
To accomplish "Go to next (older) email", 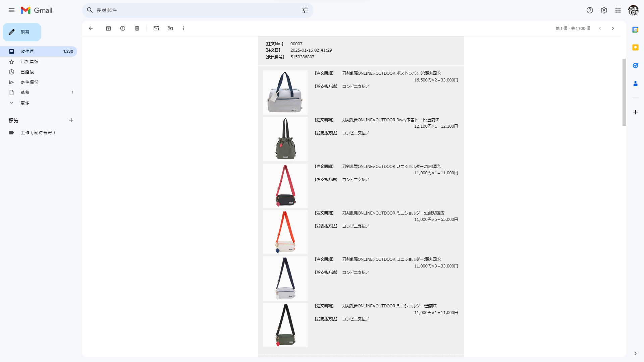I will [613, 28].
